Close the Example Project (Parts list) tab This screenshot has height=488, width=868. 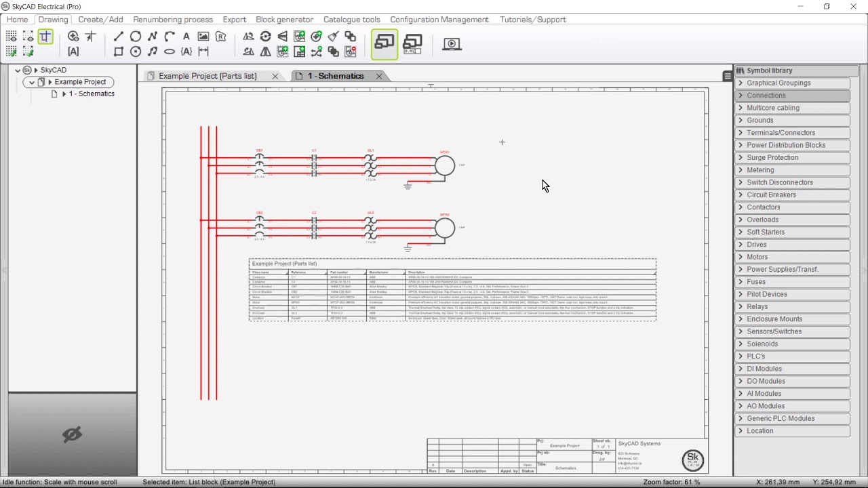tap(275, 76)
